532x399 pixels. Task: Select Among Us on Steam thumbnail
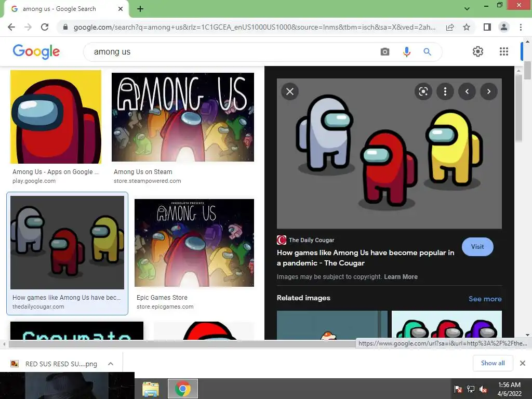coord(183,117)
